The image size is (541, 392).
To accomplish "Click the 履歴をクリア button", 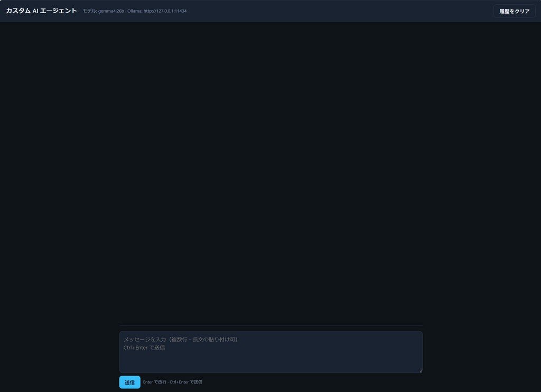I will coord(514,11).
